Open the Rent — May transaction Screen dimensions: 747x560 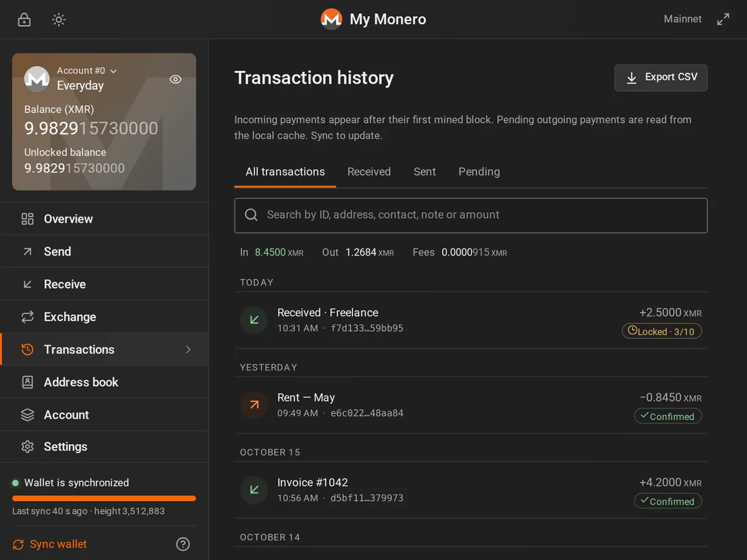coord(471,405)
